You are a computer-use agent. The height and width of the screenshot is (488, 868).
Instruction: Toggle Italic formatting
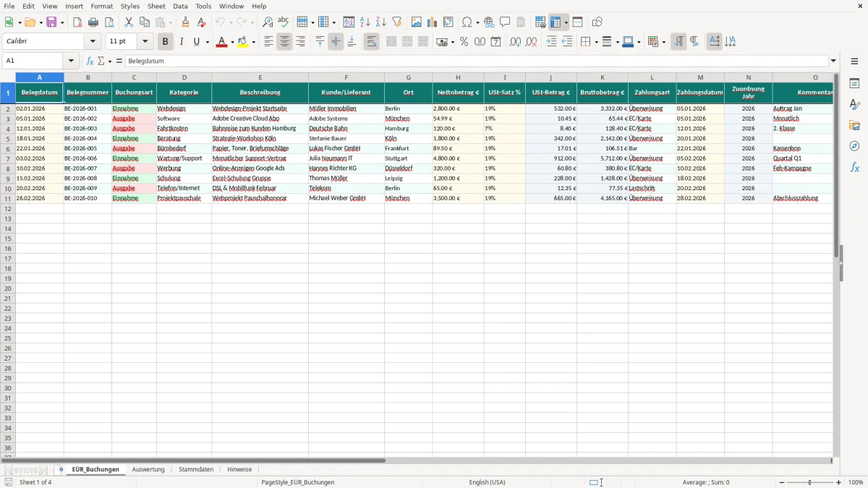click(182, 42)
